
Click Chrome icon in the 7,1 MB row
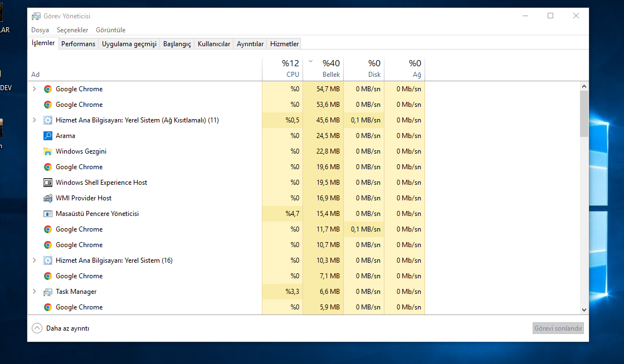[48, 276]
